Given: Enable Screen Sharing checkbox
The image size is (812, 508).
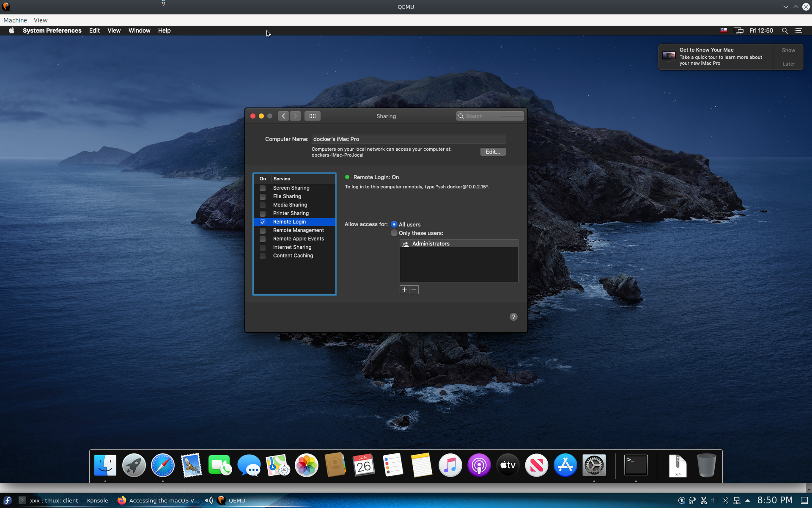Looking at the screenshot, I should (x=263, y=188).
